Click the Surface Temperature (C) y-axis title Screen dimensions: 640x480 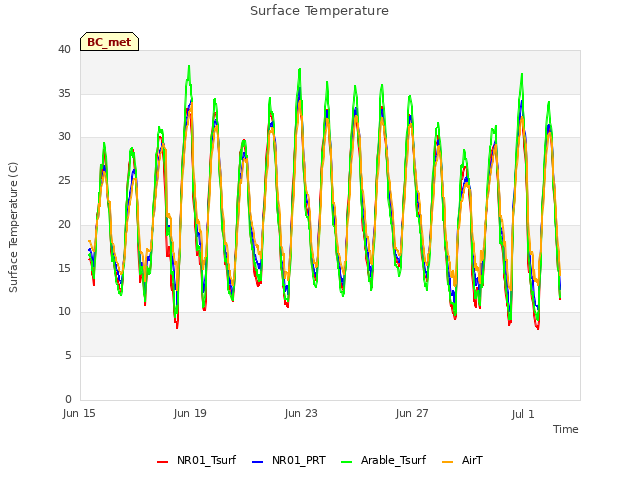click(x=13, y=227)
